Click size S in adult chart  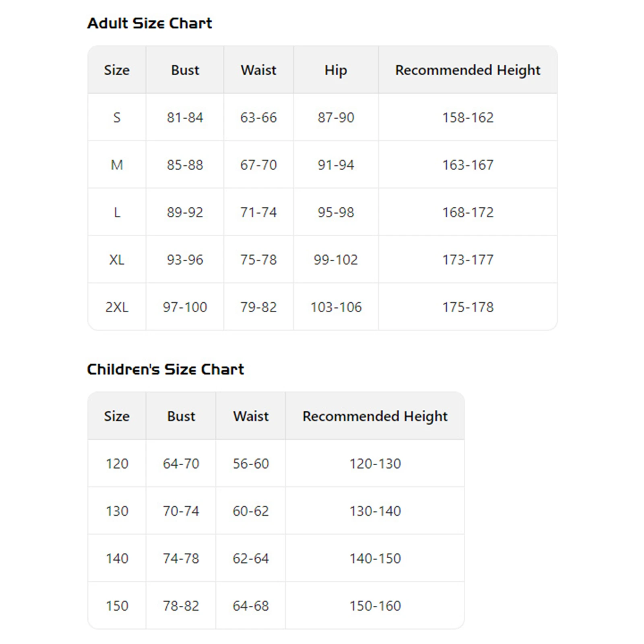pyautogui.click(x=117, y=118)
